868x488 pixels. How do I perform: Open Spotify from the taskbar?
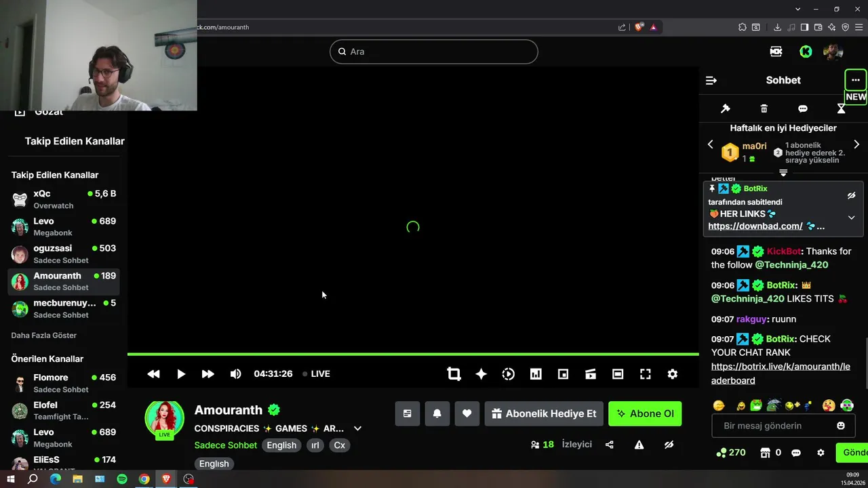(122, 479)
